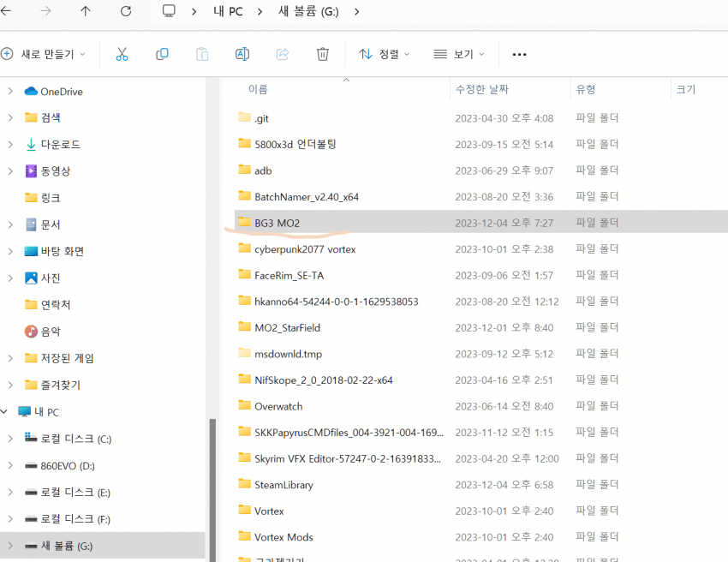Expand the 저장된 게임 tree node
Viewport: 728px width, 562px height.
10,358
